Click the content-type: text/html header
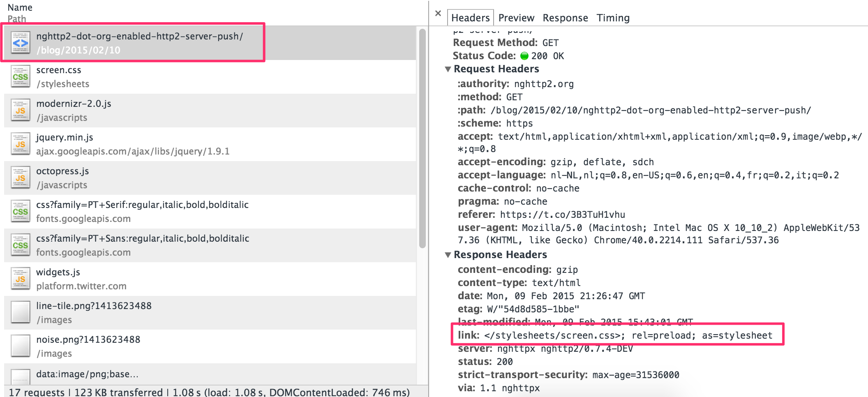 pos(519,283)
